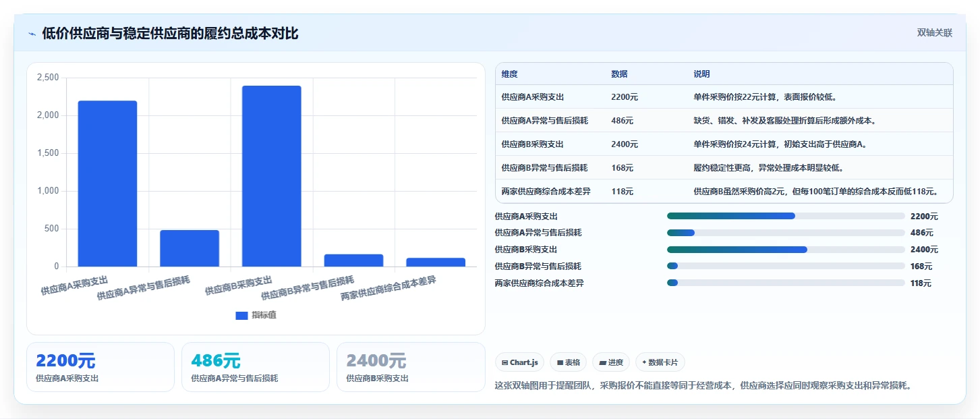Image resolution: width=980 pixels, height=419 pixels.
Task: Click the footer sentence starting 这张双轴图用于提醒团队
Action: click(x=703, y=386)
